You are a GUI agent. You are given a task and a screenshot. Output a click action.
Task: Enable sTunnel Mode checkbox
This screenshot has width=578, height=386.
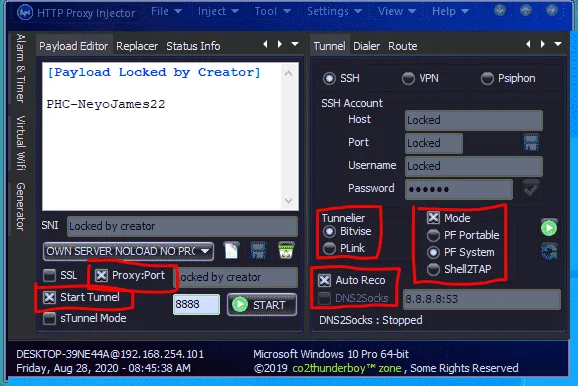(x=49, y=319)
